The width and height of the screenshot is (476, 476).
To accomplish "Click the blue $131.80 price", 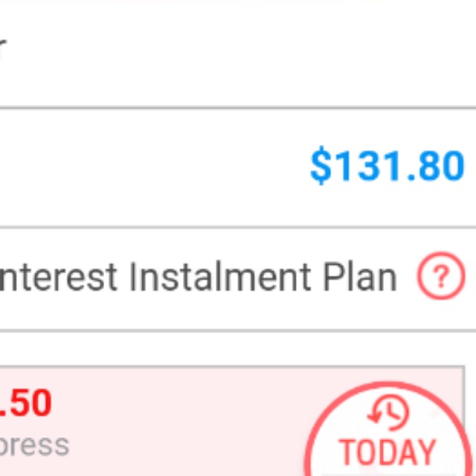I will pyautogui.click(x=387, y=166).
